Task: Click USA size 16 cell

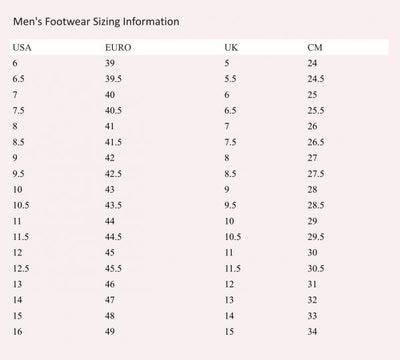Action: pyautogui.click(x=17, y=332)
